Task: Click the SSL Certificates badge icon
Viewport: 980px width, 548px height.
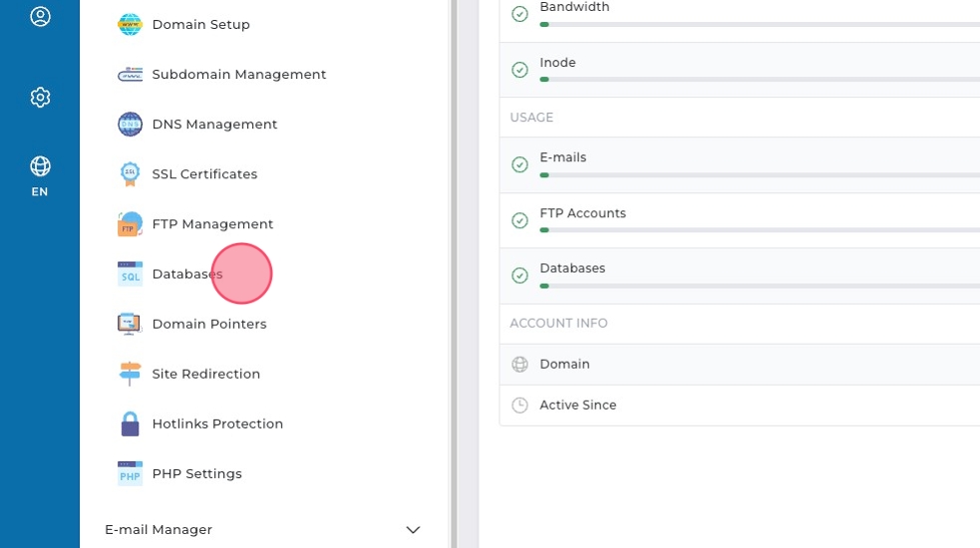Action: [130, 174]
